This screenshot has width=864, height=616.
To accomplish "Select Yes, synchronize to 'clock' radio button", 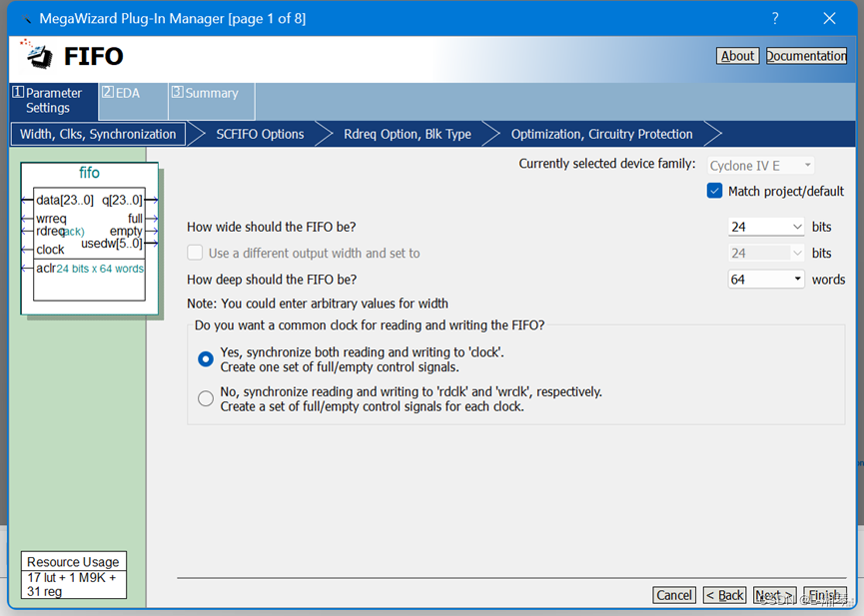I will click(206, 359).
